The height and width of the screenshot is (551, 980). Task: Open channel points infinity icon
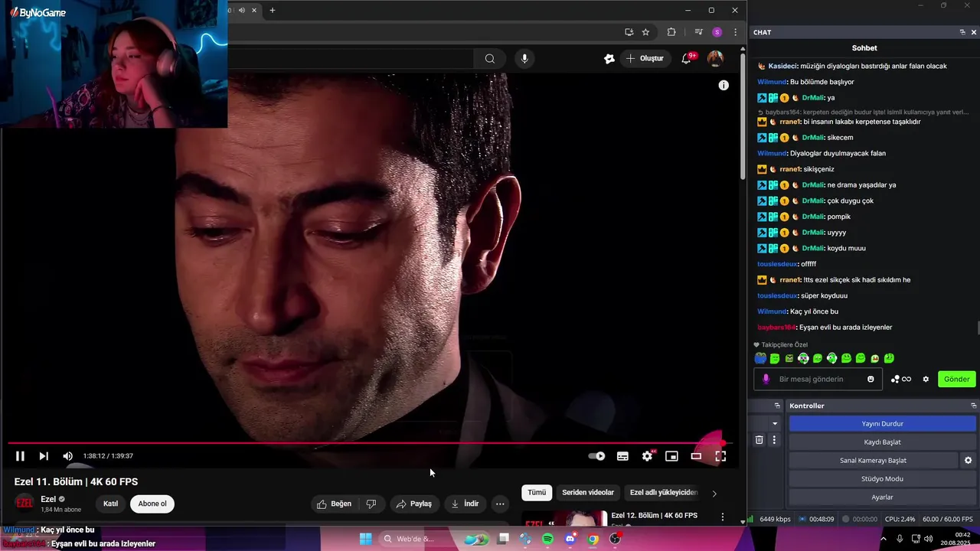point(901,379)
